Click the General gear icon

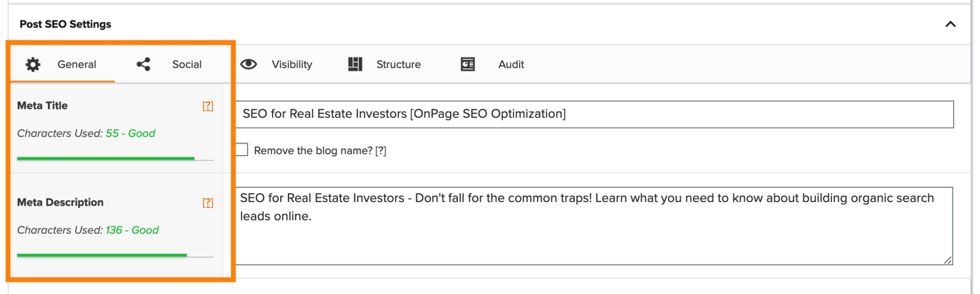(33, 64)
